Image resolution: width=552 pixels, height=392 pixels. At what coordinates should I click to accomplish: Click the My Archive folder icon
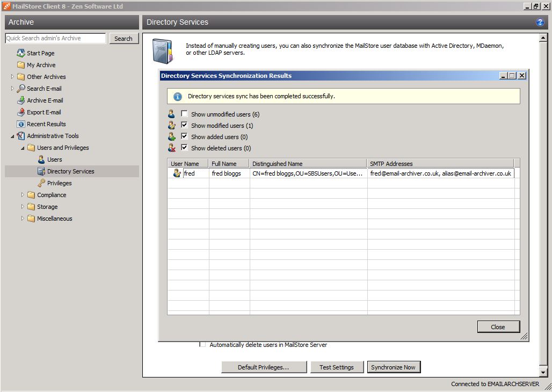click(21, 65)
